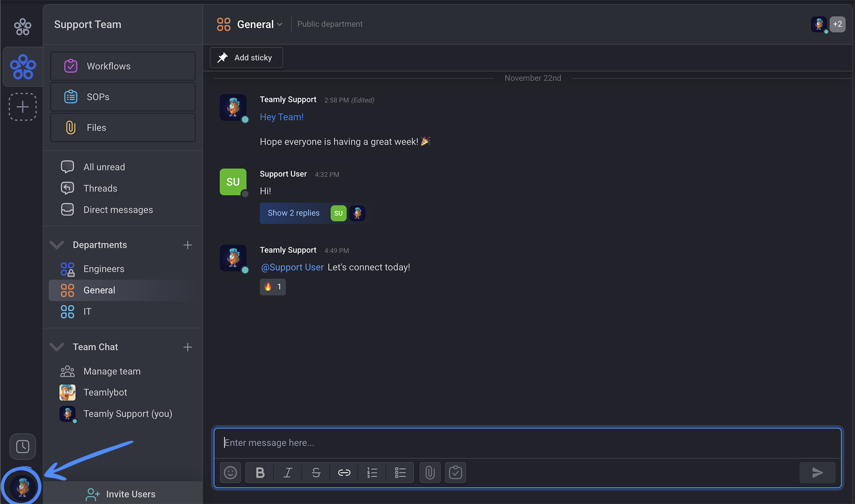Insert a bulleted list
This screenshot has width=855, height=504.
tap(400, 473)
